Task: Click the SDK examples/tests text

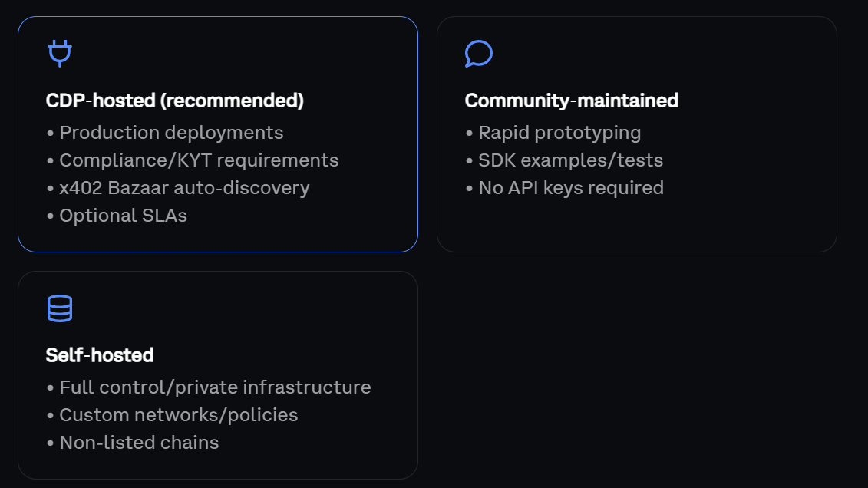Action: (x=570, y=160)
